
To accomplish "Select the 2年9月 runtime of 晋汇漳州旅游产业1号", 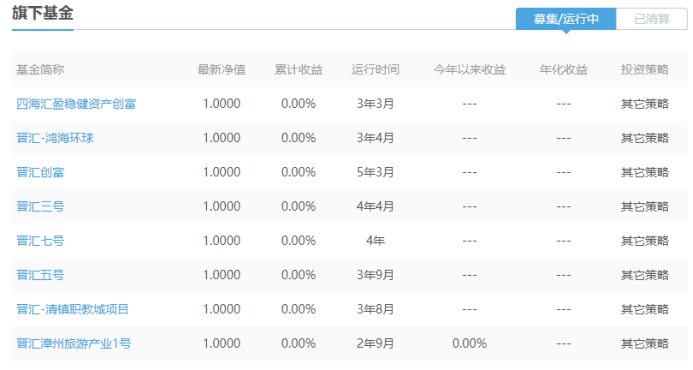I will click(375, 343).
